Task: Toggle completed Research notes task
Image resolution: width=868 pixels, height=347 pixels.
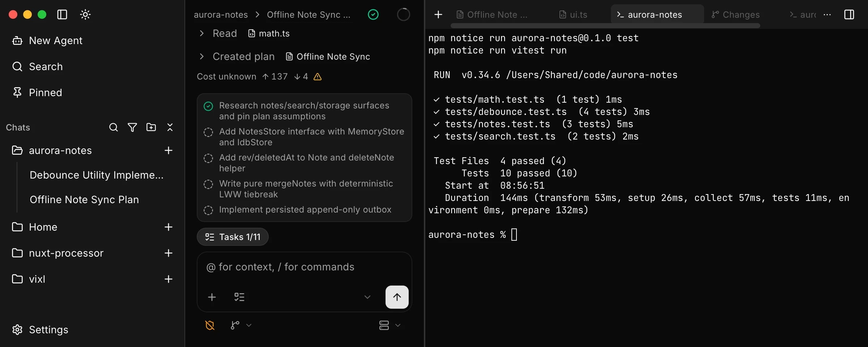Action: (208, 106)
